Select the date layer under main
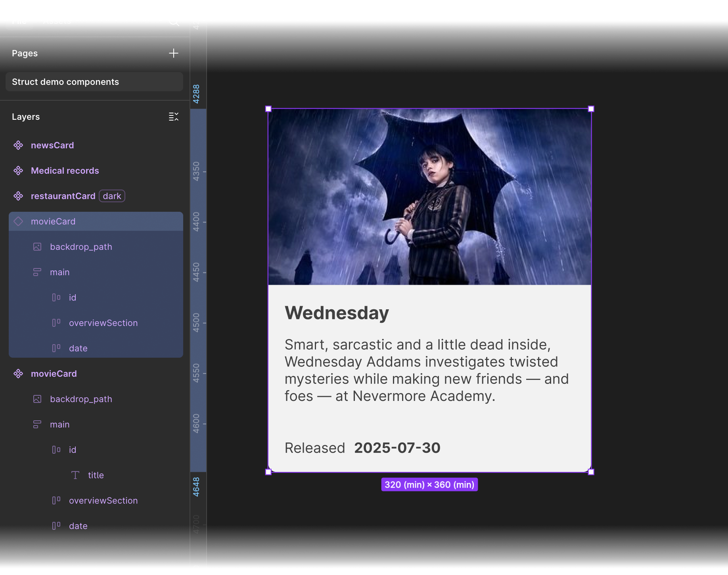Viewport: 728px width, 575px height. click(78, 348)
